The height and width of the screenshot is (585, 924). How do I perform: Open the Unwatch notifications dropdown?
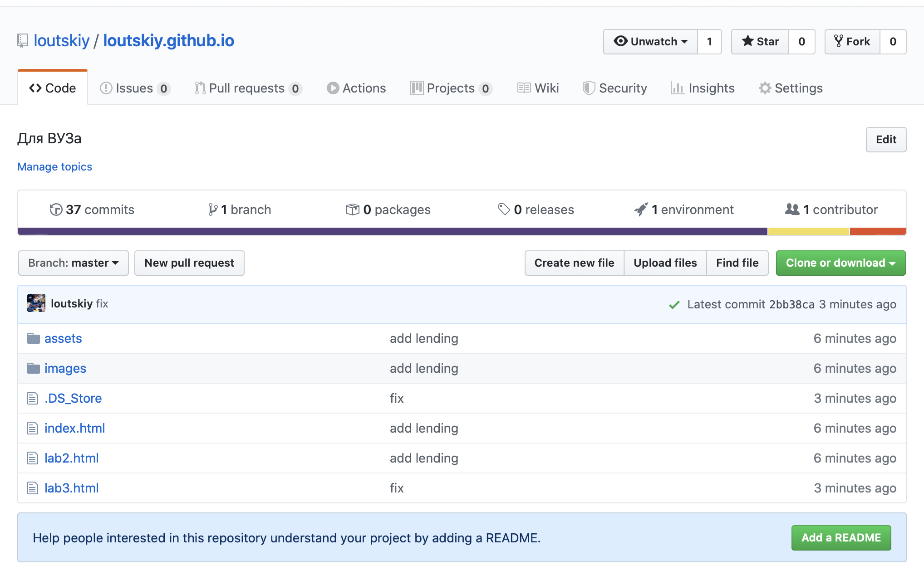[650, 42]
